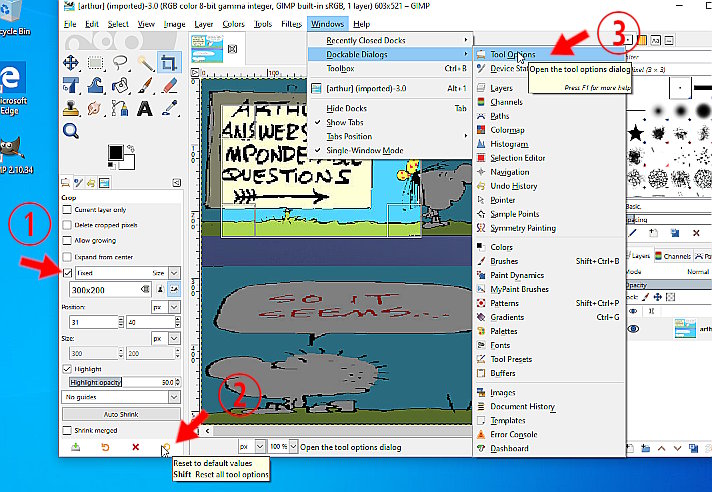Uncheck the Fixed size checkbox

pos(67,273)
